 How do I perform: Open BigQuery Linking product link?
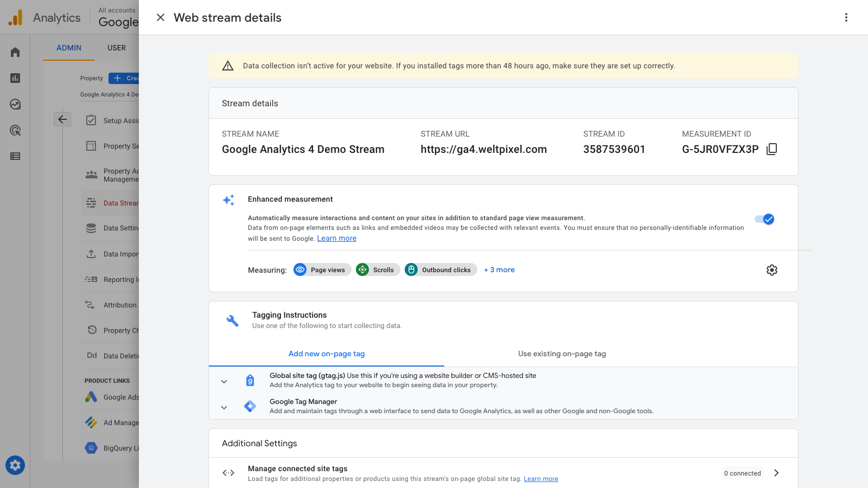pos(112,448)
